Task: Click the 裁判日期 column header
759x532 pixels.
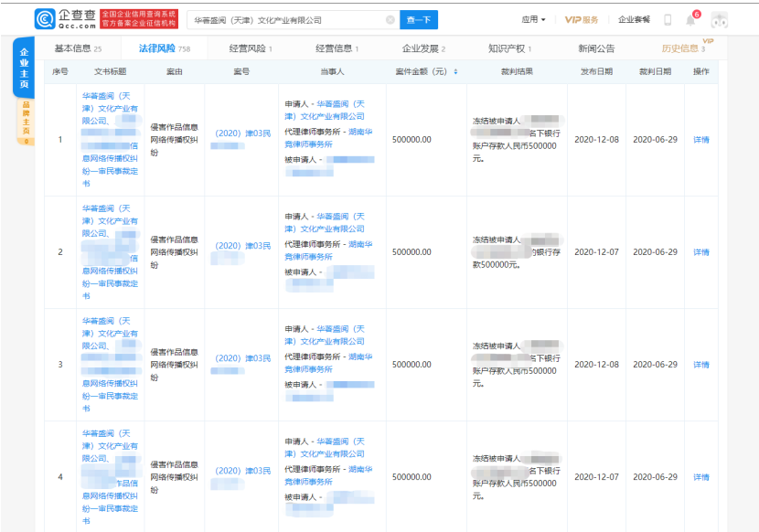Action: (x=655, y=71)
